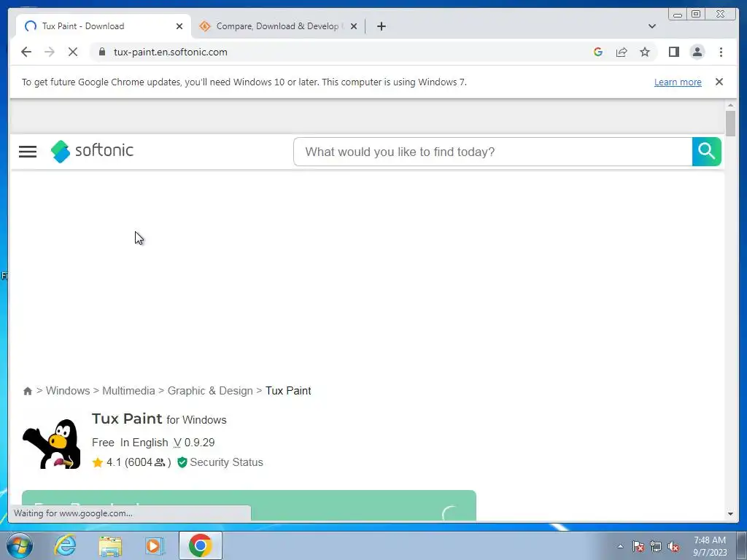Viewport: 747px width, 560px height.
Task: Click the address bar URL
Action: 171,52
